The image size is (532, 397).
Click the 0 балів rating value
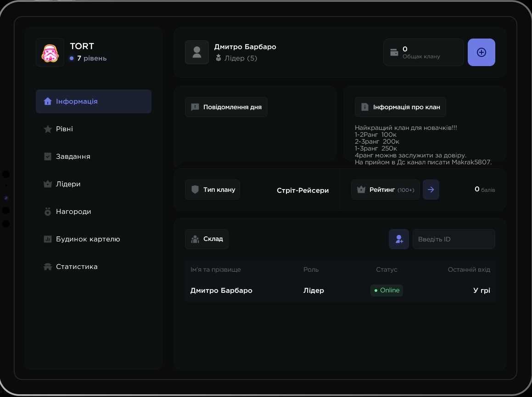click(485, 190)
